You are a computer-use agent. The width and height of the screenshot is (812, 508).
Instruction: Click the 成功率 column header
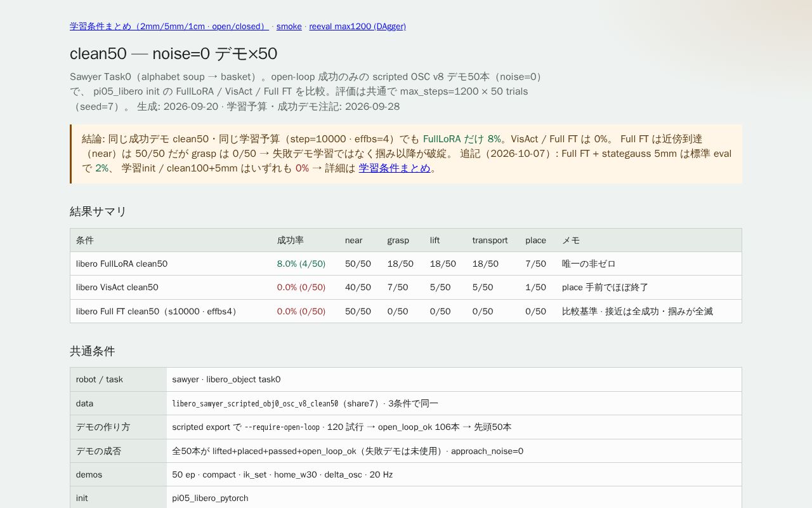pos(291,240)
